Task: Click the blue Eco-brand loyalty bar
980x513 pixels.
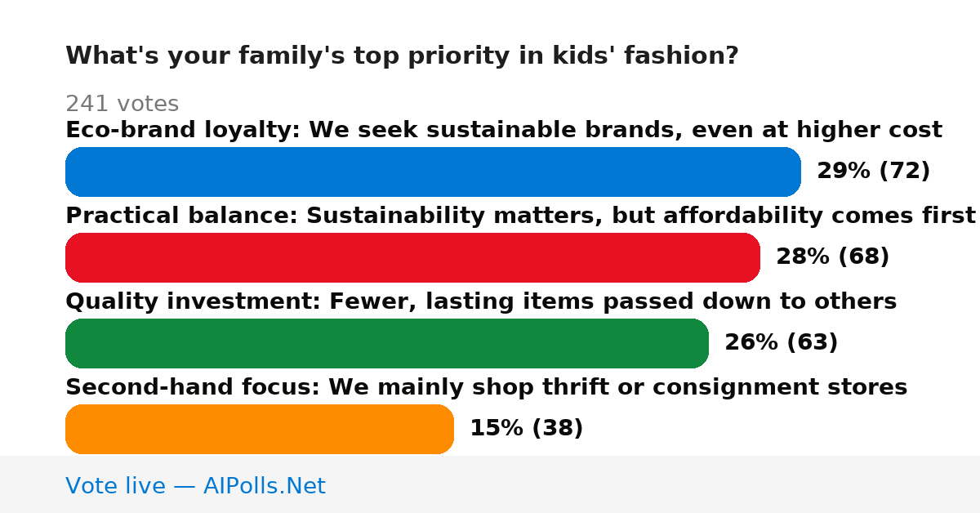Action: (433, 172)
